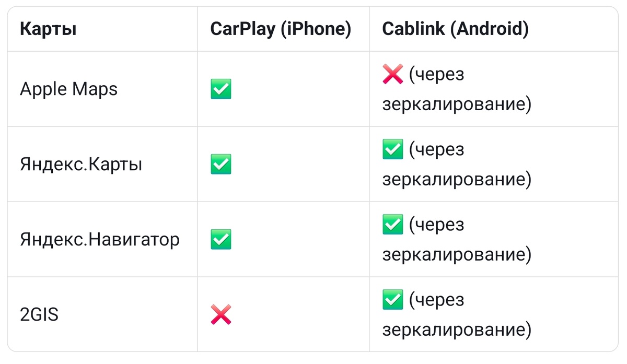Click the red cross for 2GIS CarPlay
Image resolution: width=627 pixels, height=364 pixels.
tap(220, 315)
